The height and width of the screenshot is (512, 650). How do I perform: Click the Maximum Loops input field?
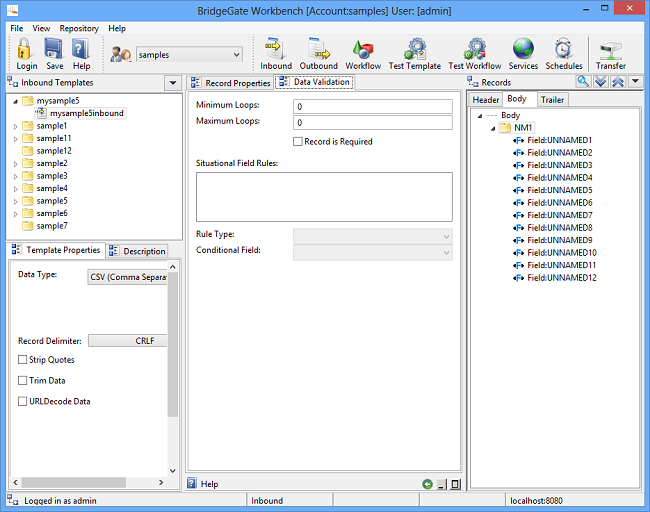[x=373, y=123]
